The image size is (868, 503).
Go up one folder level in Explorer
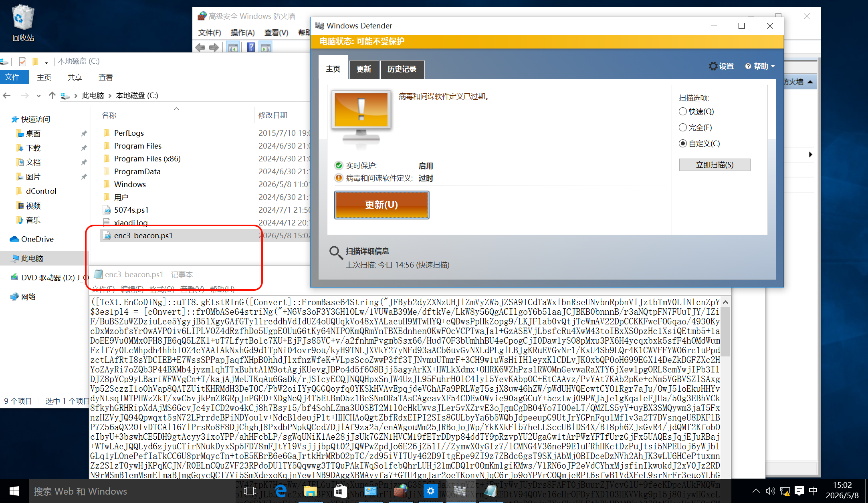(52, 95)
